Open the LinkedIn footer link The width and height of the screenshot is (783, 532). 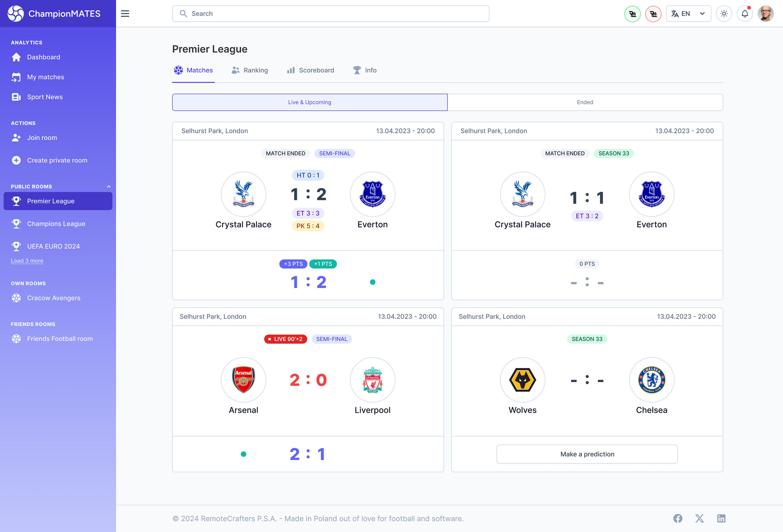[721, 519]
